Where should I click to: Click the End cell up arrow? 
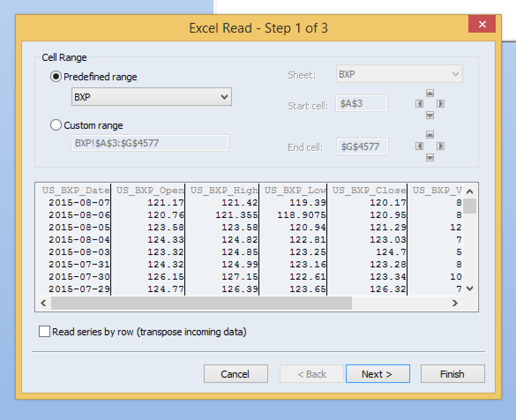click(x=430, y=135)
